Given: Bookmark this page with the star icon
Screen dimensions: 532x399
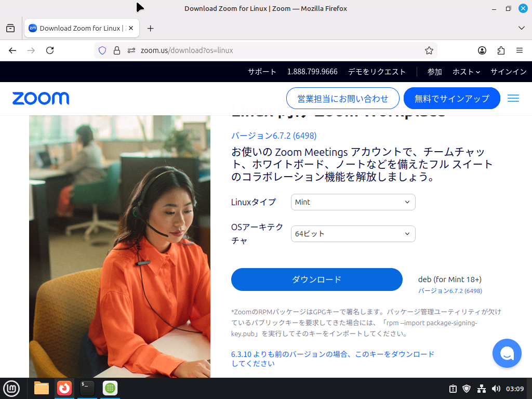Looking at the screenshot, I should pyautogui.click(x=429, y=50).
